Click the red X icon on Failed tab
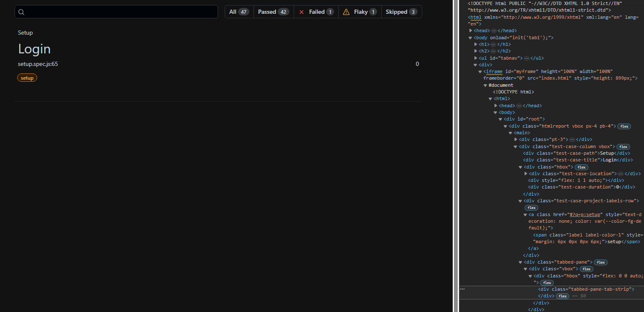 302,12
